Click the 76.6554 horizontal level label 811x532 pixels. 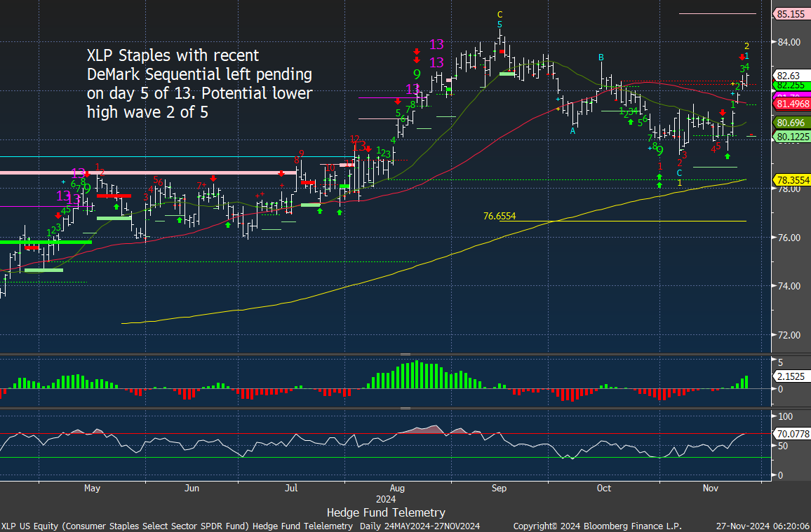tap(499, 217)
